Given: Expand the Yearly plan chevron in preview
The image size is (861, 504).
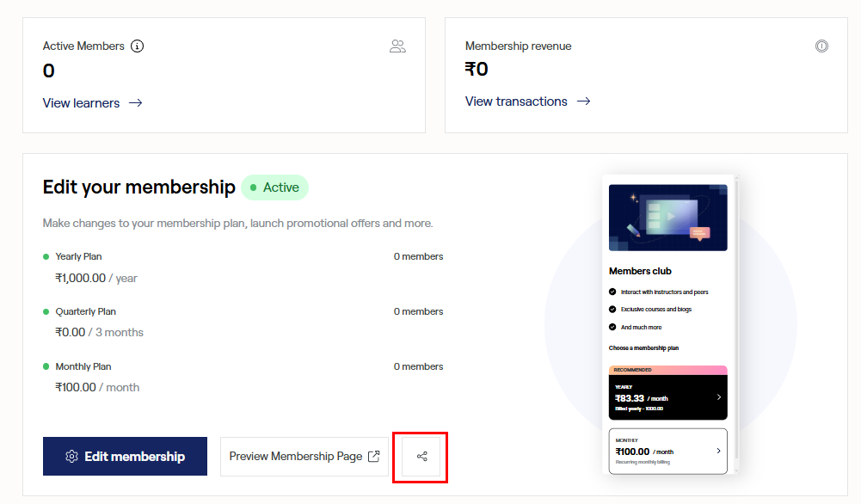Looking at the screenshot, I should point(718,397).
